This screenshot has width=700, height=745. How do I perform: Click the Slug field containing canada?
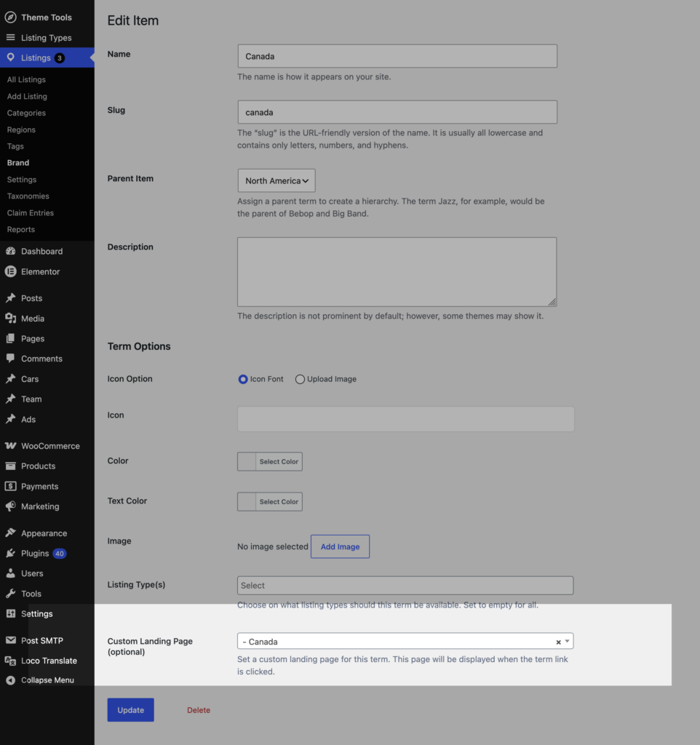[397, 112]
